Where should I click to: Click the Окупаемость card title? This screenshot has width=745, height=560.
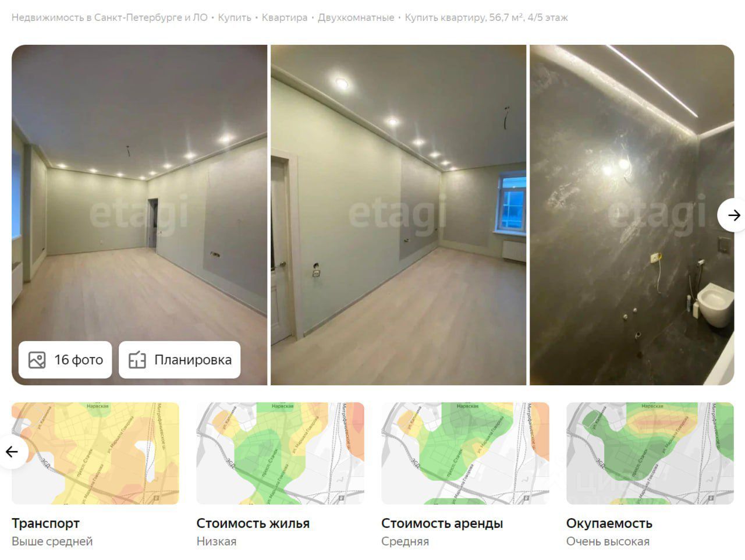609,523
